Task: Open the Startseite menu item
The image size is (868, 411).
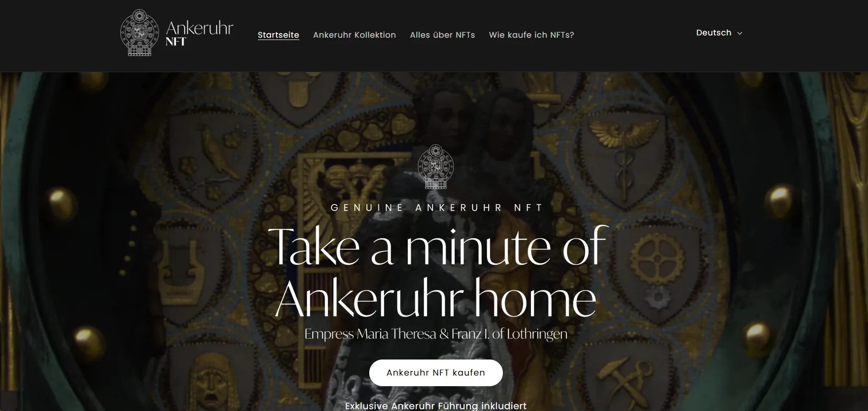Action: tap(278, 35)
